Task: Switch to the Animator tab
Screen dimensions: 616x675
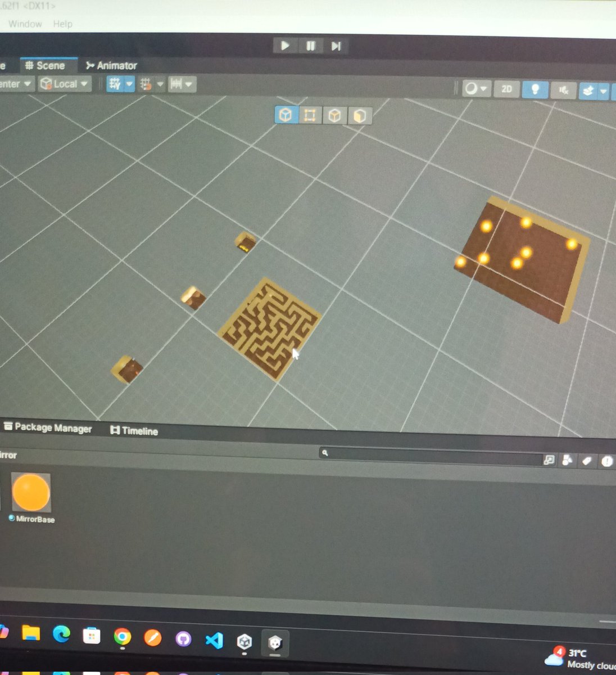Action: pyautogui.click(x=111, y=65)
